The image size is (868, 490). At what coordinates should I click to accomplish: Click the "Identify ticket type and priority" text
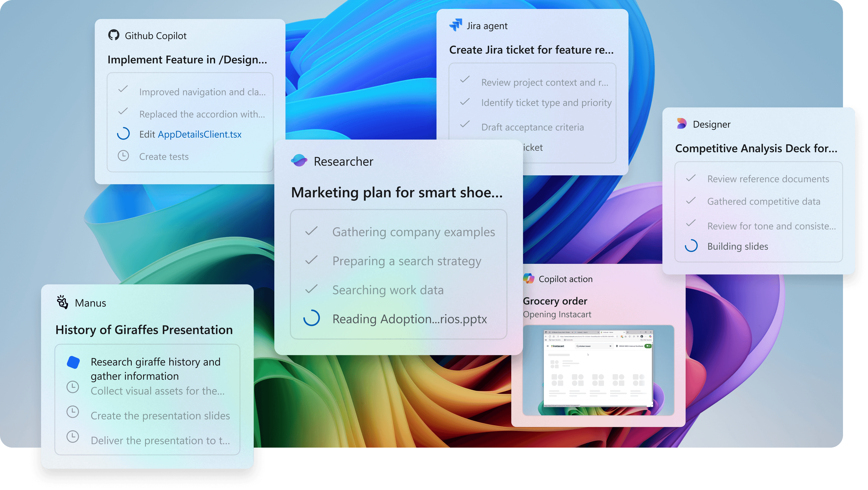(547, 103)
